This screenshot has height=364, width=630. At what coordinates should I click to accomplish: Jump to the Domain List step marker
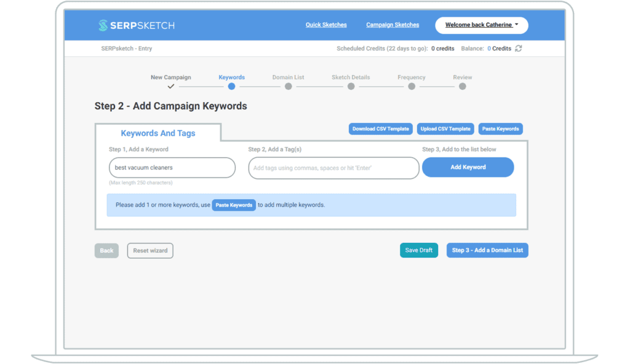[288, 86]
